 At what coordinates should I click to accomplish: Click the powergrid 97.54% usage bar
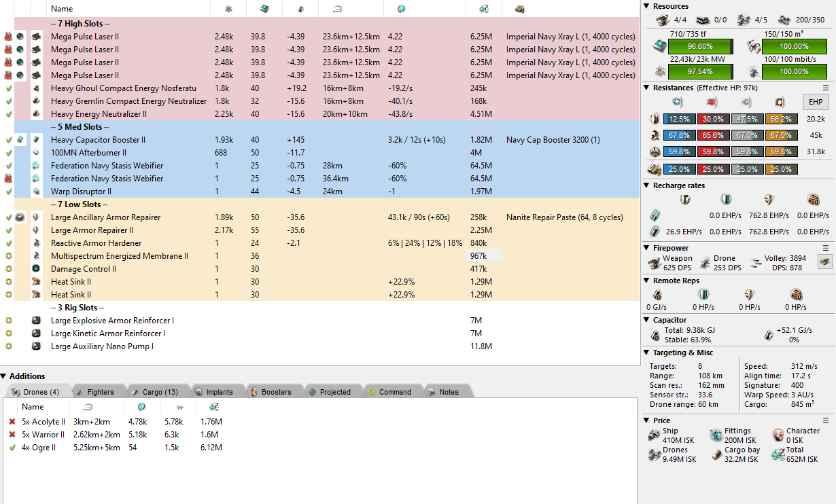click(700, 71)
